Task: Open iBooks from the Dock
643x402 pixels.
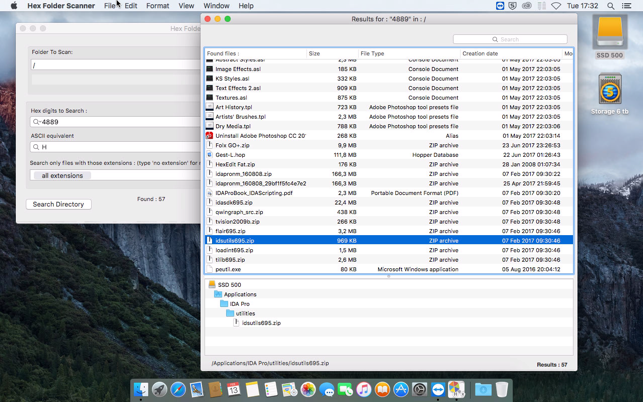Action: point(382,389)
